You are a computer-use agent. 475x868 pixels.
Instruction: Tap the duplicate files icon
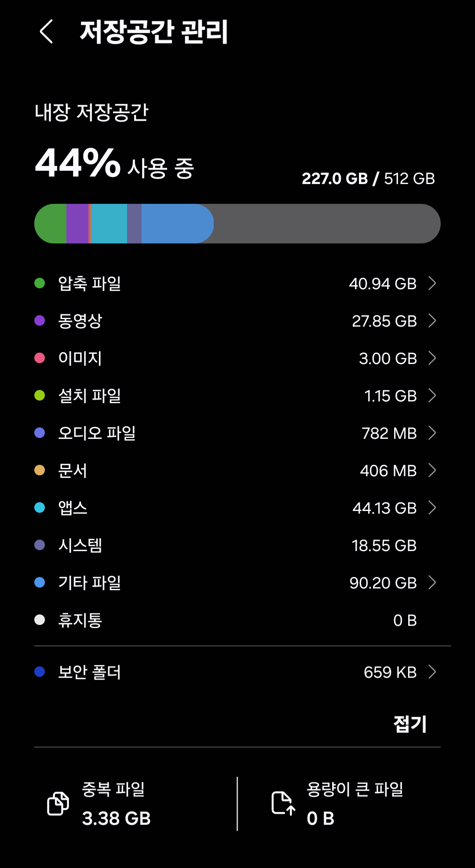coord(58,803)
